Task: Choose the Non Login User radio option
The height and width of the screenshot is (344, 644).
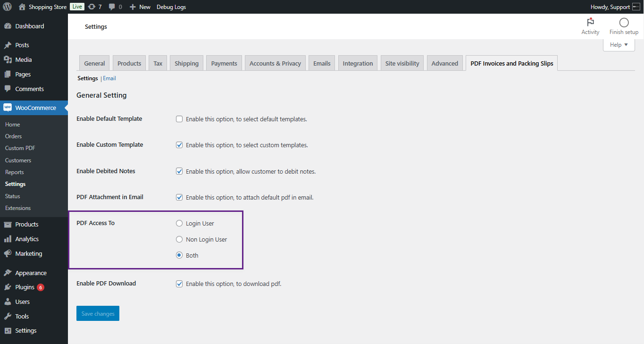Action: (179, 239)
